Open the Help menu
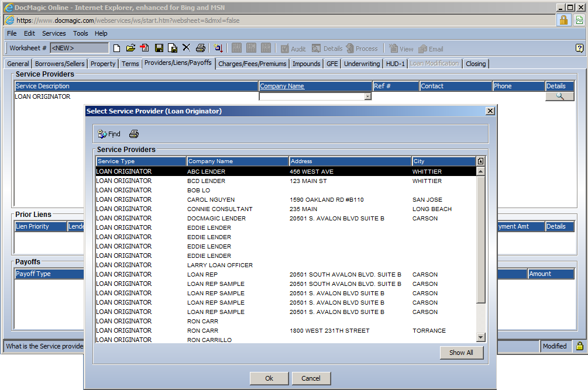588x390 pixels. (101, 33)
